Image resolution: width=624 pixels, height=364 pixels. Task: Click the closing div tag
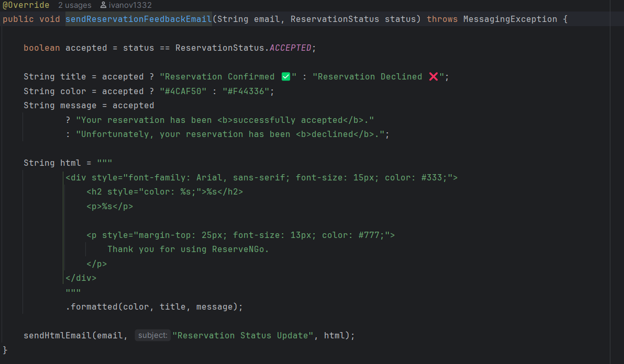point(81,278)
